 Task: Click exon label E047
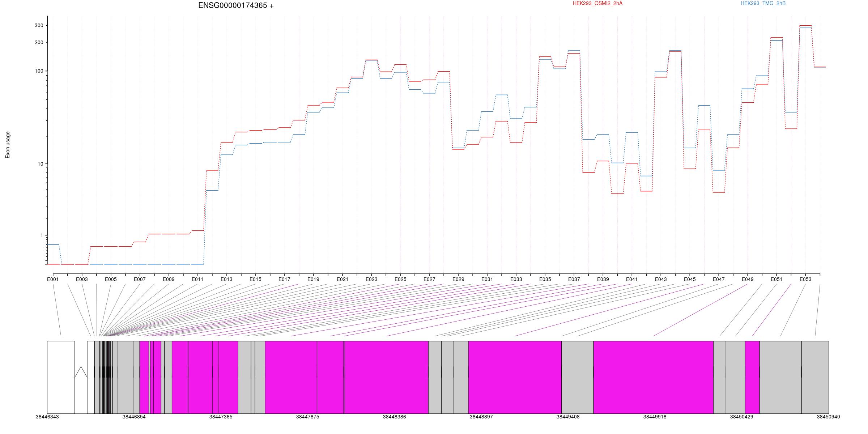coord(719,279)
